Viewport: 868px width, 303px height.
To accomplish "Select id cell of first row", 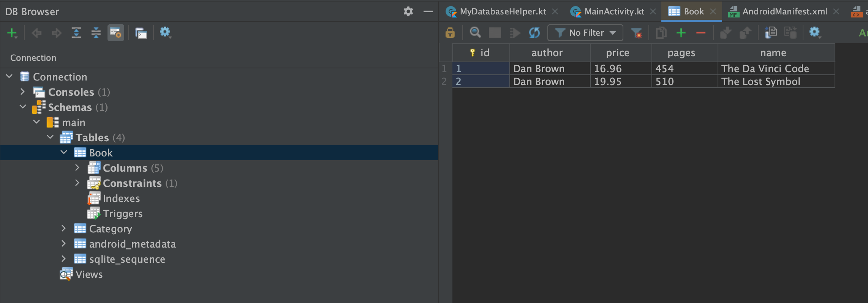I will tap(481, 69).
